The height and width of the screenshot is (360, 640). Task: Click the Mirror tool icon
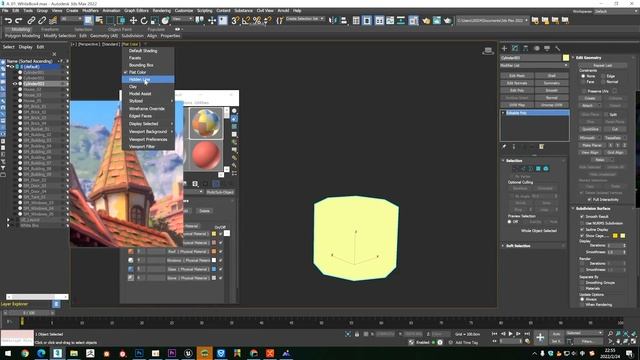pos(333,20)
